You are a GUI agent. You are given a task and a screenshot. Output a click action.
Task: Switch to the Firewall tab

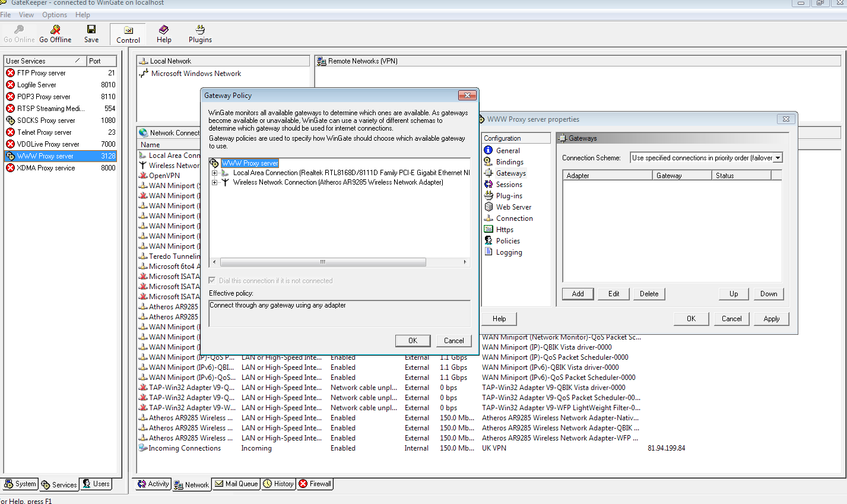tap(315, 484)
